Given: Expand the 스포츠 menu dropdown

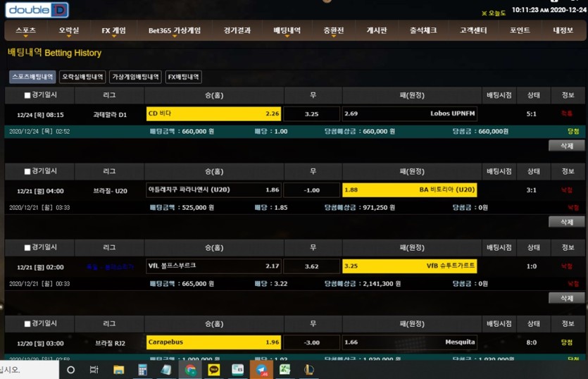Looking at the screenshot, I should pyautogui.click(x=25, y=31).
